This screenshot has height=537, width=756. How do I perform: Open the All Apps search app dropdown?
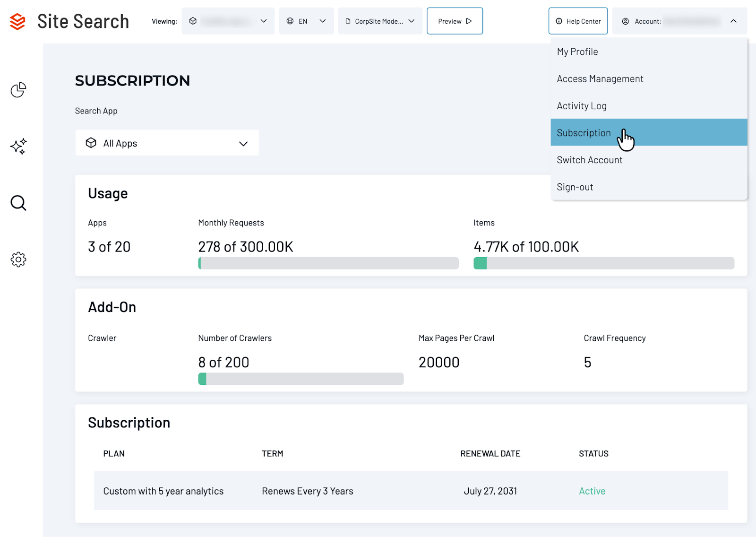[x=167, y=143]
